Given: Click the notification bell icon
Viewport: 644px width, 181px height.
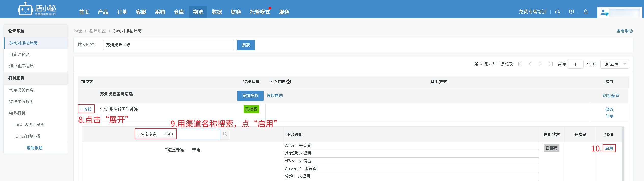Looking at the screenshot, I should (586, 12).
